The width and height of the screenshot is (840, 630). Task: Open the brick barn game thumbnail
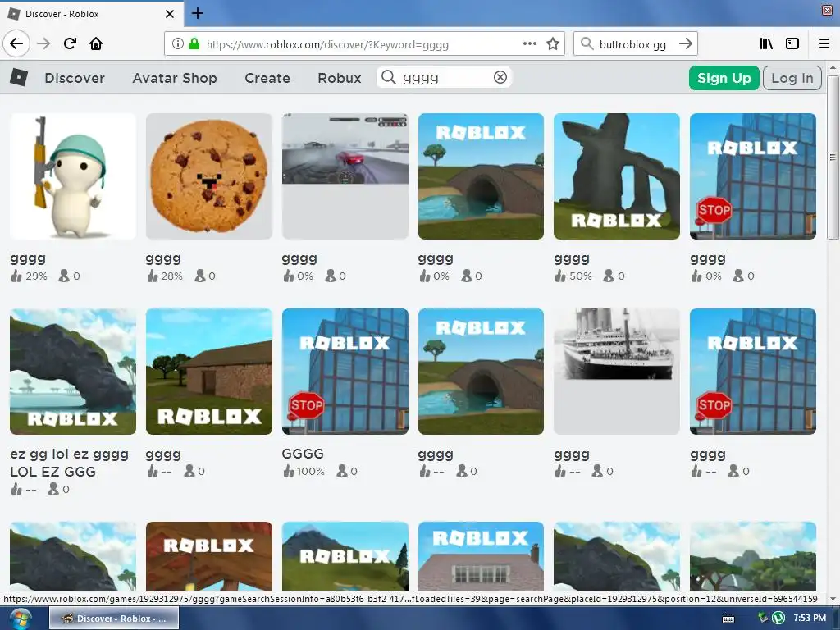[x=209, y=372]
